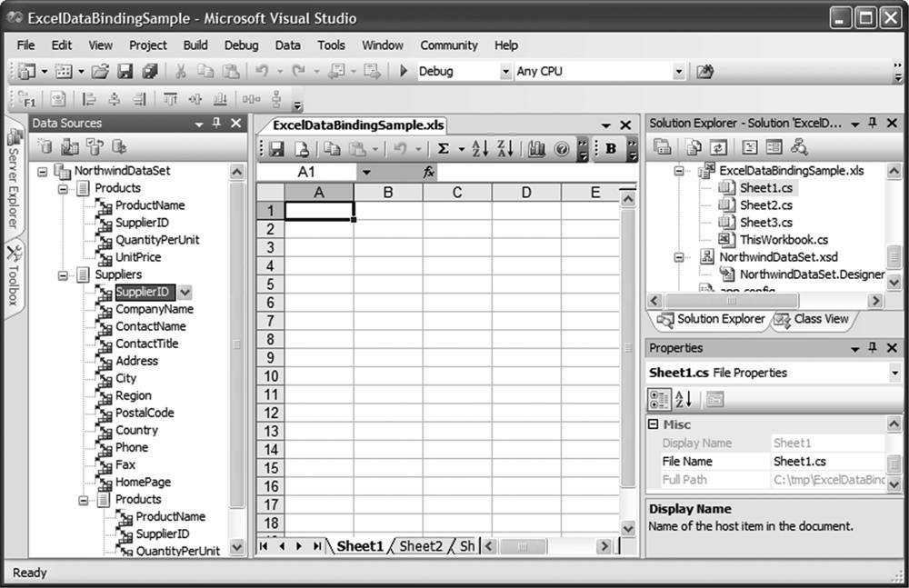Click the Chart Wizard icon in Excel toolbar
Screen dimensions: 909x588
tap(536, 149)
